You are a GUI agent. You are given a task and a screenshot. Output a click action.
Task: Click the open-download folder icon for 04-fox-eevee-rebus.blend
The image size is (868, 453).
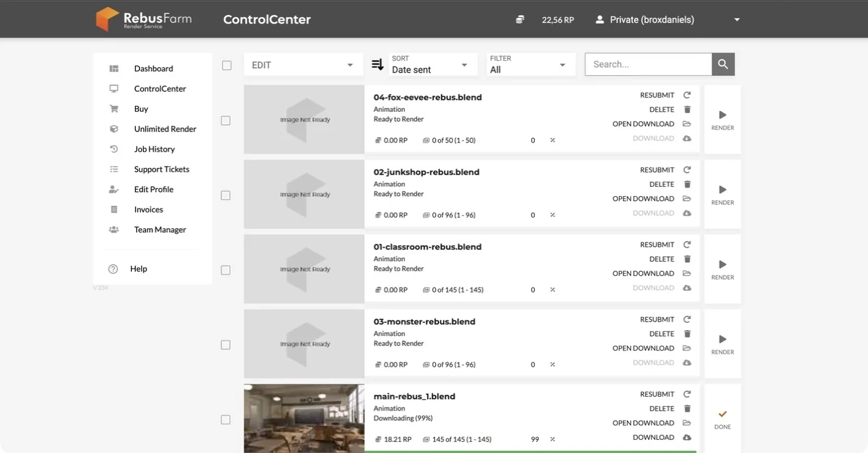(x=687, y=124)
